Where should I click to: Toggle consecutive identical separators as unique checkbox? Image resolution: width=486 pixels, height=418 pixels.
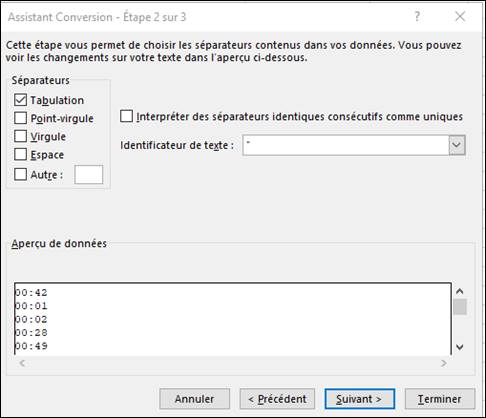coord(126,116)
